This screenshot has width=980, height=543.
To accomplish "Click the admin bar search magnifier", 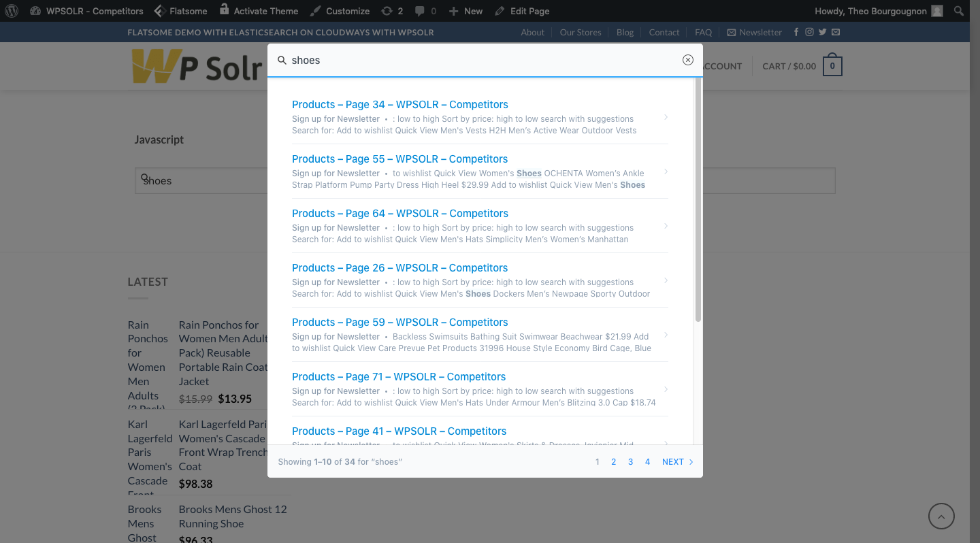I will [x=958, y=11].
